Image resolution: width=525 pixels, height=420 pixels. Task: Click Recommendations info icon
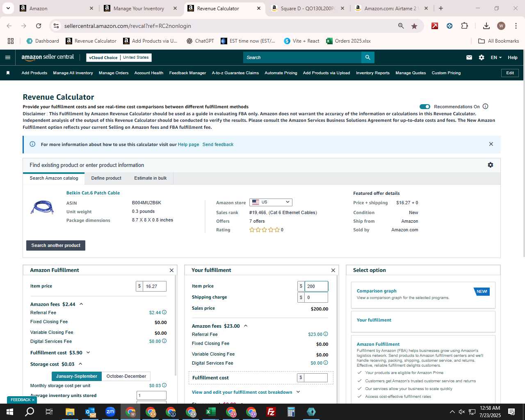(486, 106)
